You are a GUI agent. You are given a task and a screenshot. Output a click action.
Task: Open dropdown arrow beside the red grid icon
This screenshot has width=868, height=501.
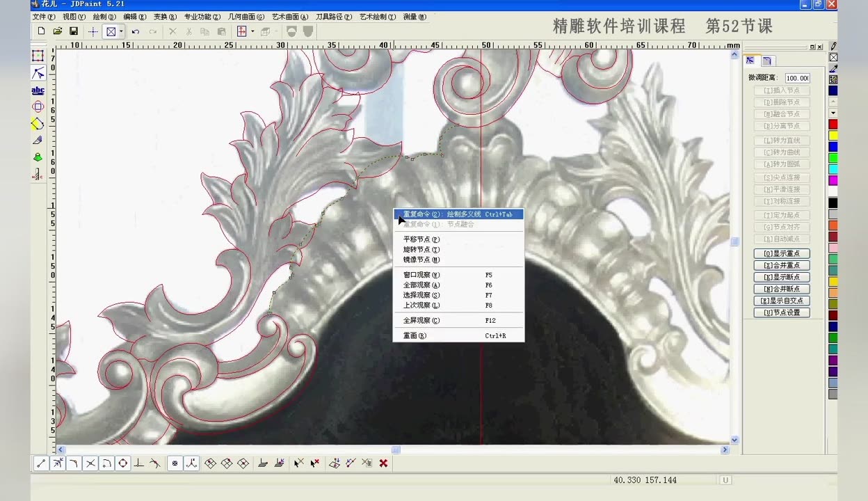click(252, 31)
